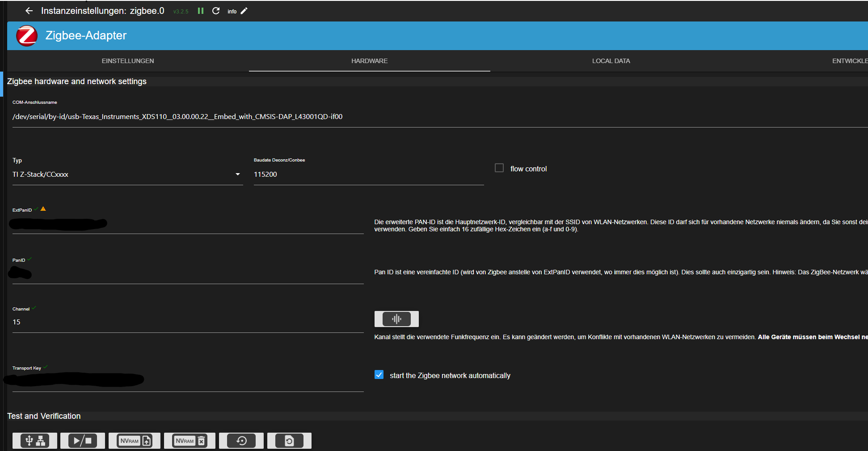This screenshot has height=451, width=868.
Task: Click the 'Kanal stellt die verwendete Funkfrequenz' description
Action: (x=621, y=337)
